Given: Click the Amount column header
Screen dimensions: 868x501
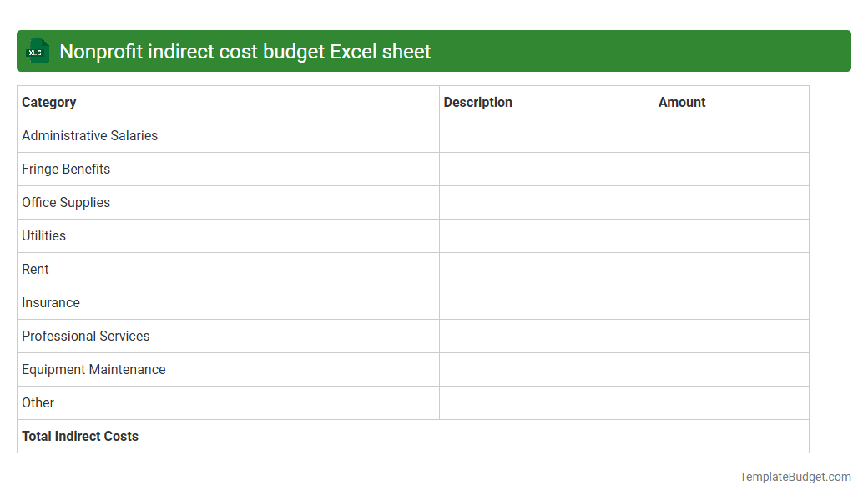Looking at the screenshot, I should (x=682, y=102).
